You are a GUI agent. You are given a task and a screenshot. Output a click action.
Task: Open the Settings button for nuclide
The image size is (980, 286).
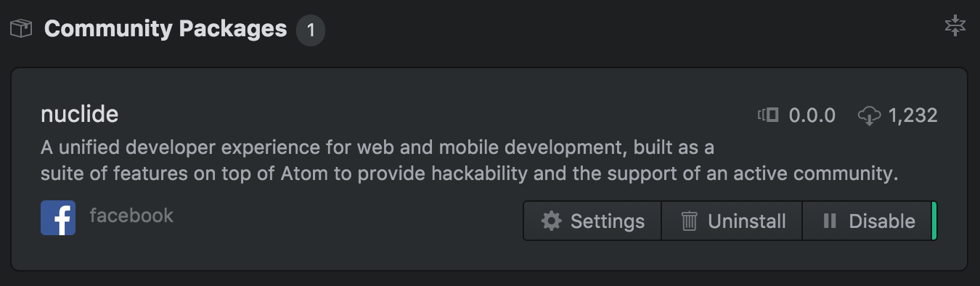click(x=592, y=221)
